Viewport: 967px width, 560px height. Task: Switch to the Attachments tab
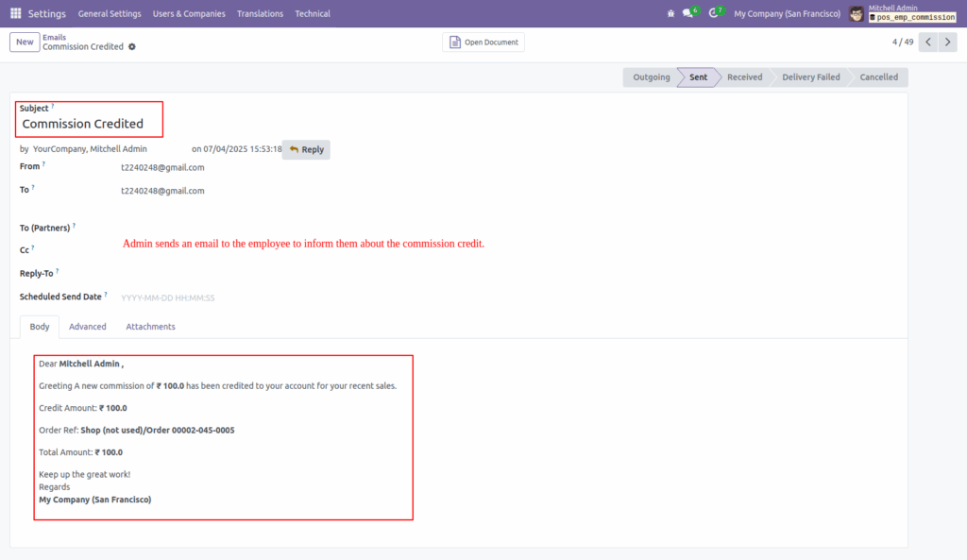[150, 326]
